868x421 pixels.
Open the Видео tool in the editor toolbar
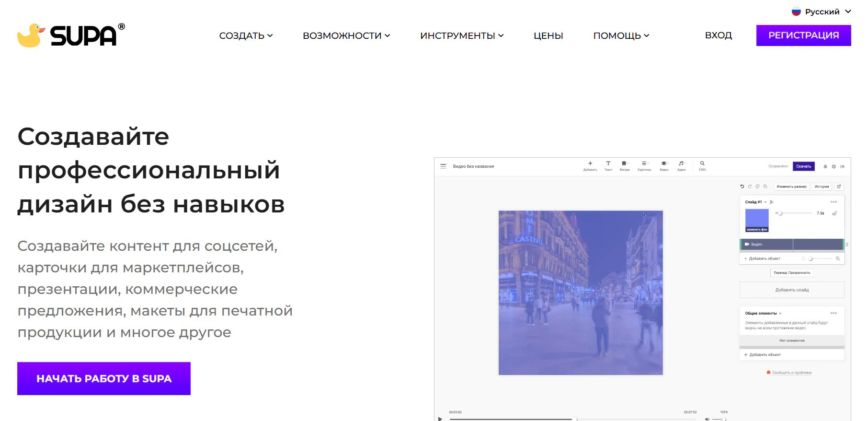[664, 166]
